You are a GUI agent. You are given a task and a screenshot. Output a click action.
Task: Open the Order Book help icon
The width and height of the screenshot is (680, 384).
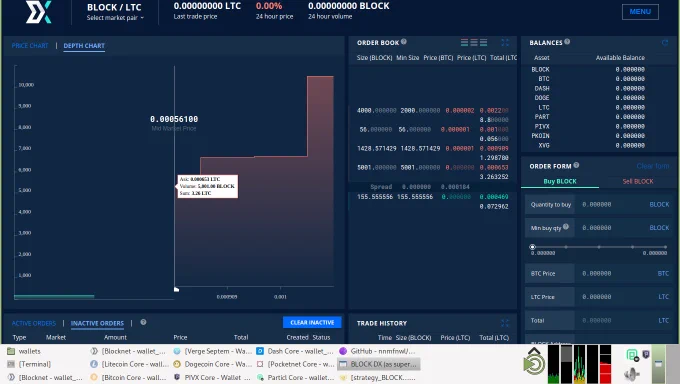[404, 42]
